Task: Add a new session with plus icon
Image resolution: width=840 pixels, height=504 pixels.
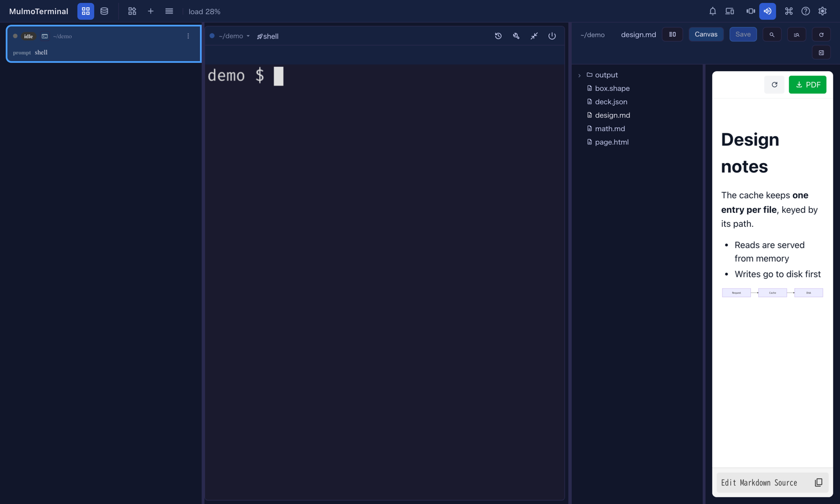Action: pos(151,11)
